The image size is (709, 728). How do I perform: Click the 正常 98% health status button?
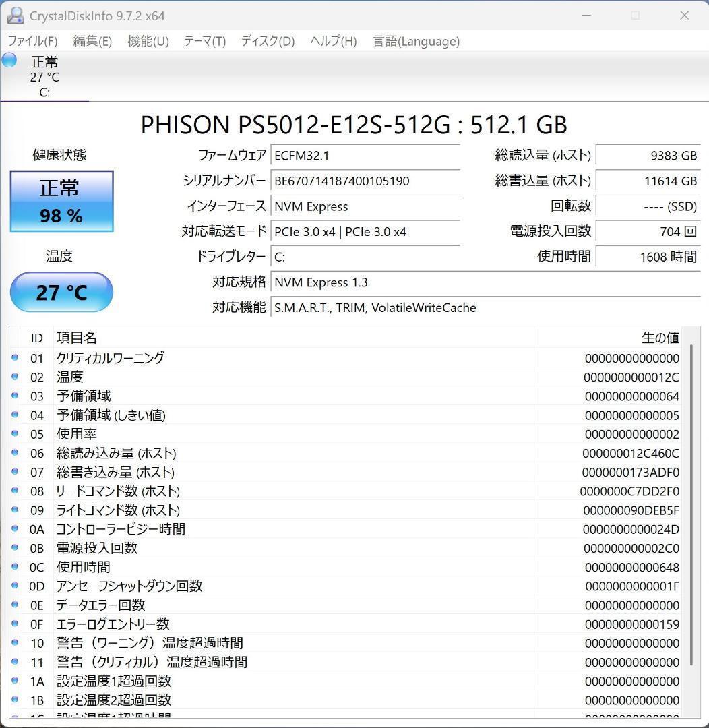[x=61, y=201]
